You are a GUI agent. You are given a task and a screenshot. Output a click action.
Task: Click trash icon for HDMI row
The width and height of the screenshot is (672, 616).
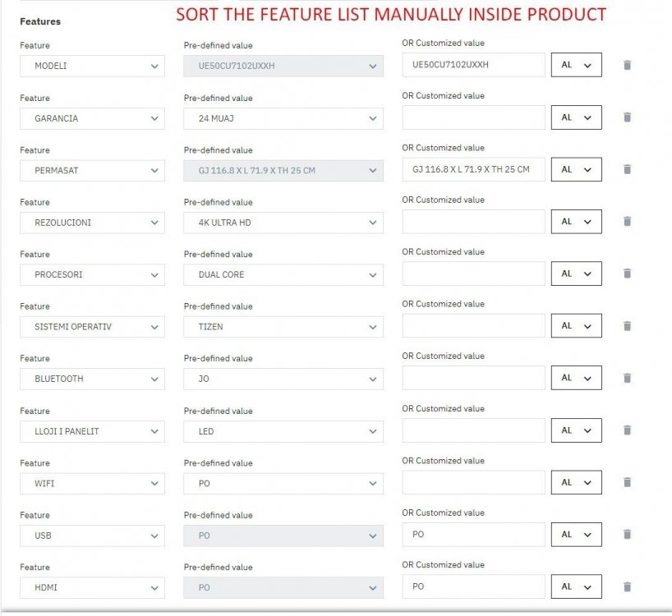point(627,586)
